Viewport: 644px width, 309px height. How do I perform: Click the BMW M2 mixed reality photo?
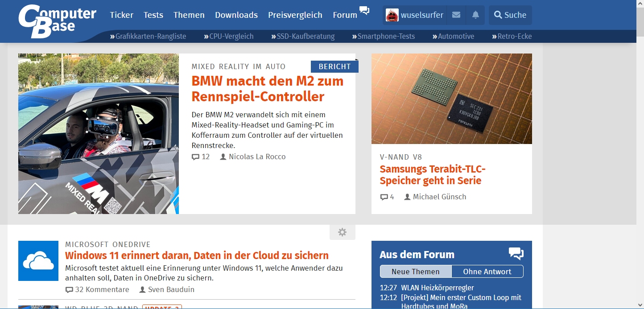click(x=99, y=134)
